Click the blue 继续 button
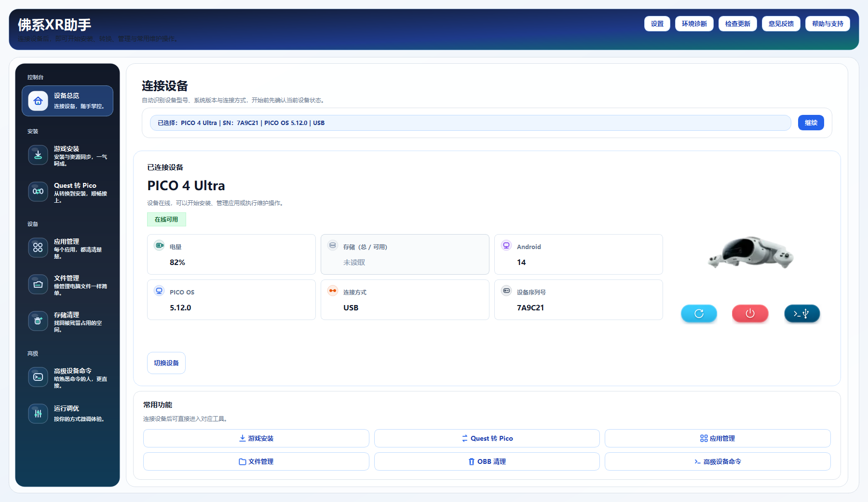This screenshot has height=502, width=868. (811, 123)
